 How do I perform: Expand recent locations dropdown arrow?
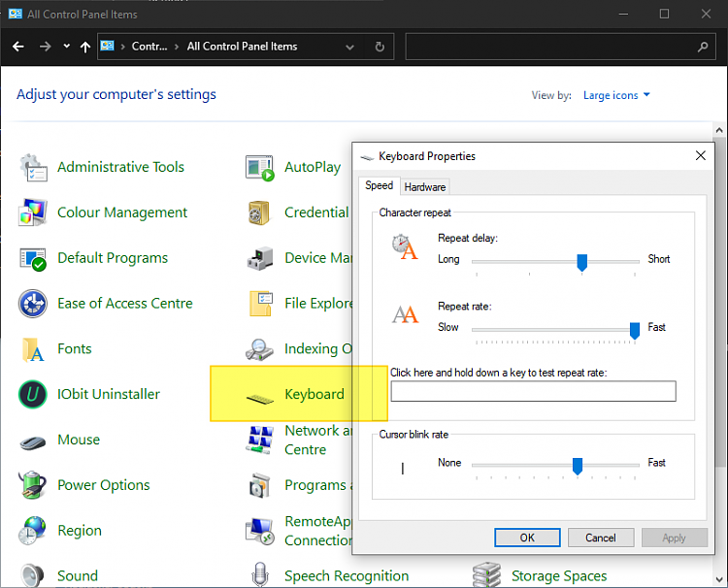(66, 46)
